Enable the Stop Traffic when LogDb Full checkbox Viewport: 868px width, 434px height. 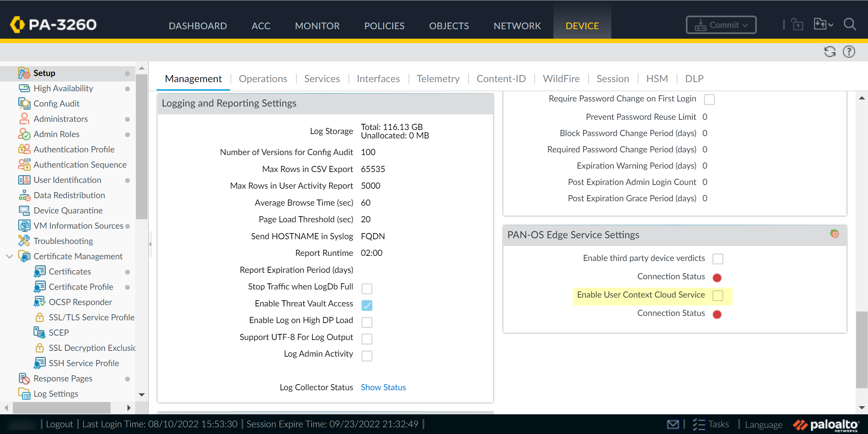[x=367, y=288]
